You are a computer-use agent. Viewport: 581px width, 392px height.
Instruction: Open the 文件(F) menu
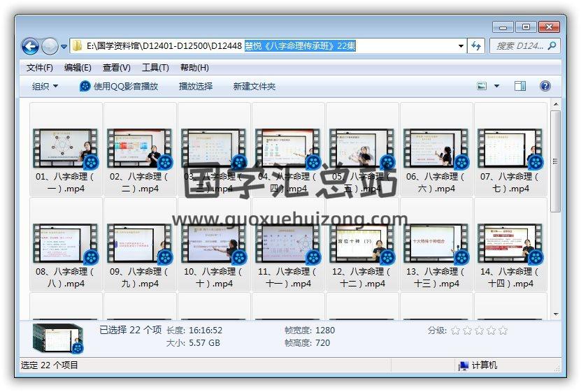click(x=40, y=68)
